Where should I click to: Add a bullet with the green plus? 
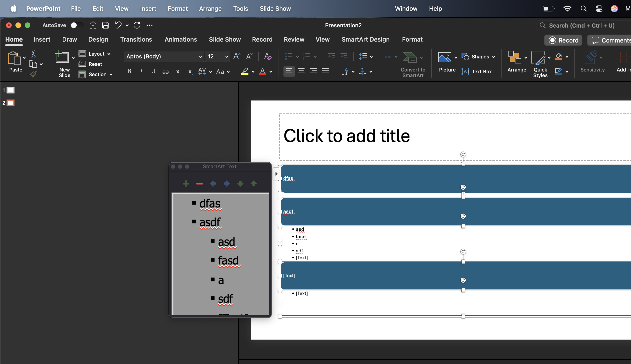[x=186, y=184]
